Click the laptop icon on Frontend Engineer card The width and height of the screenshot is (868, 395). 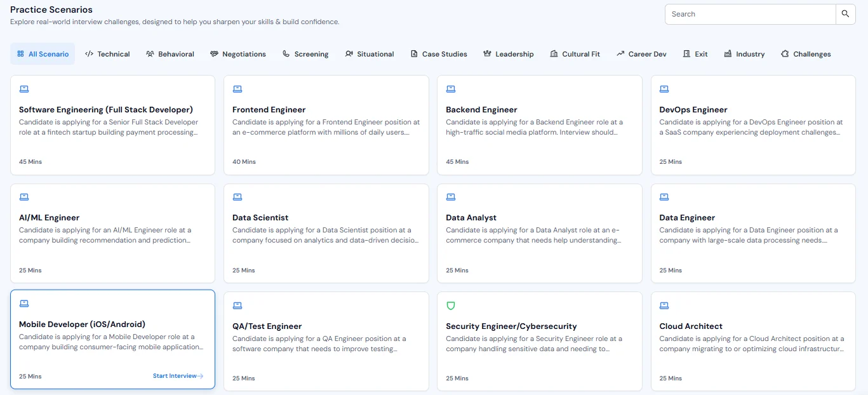click(x=237, y=89)
